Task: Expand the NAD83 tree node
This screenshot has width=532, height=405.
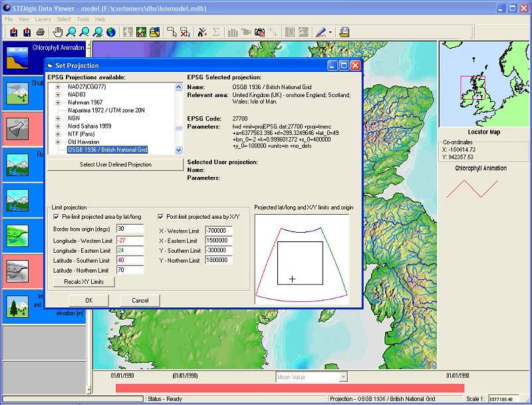Action: [x=59, y=94]
